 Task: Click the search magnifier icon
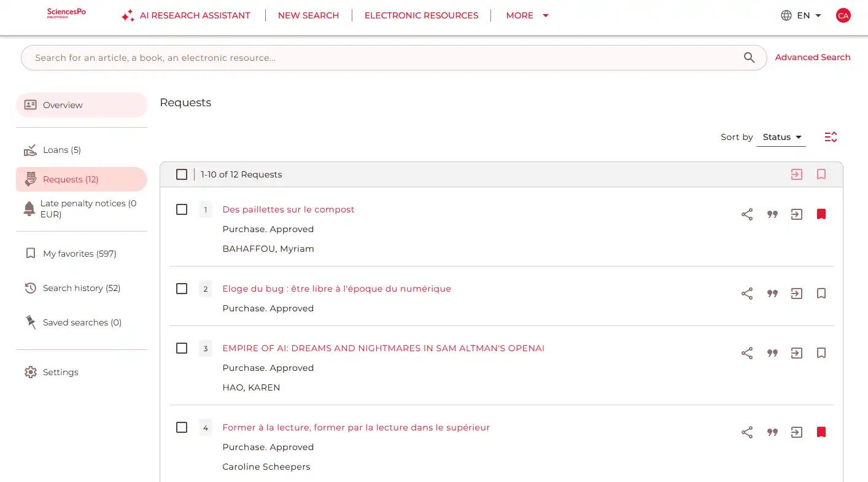click(749, 58)
